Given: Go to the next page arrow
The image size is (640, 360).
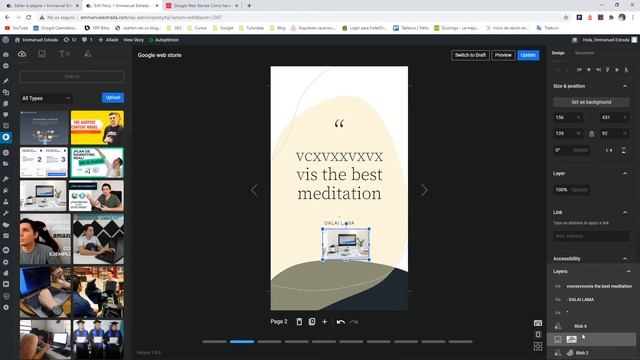Looking at the screenshot, I should click(424, 190).
